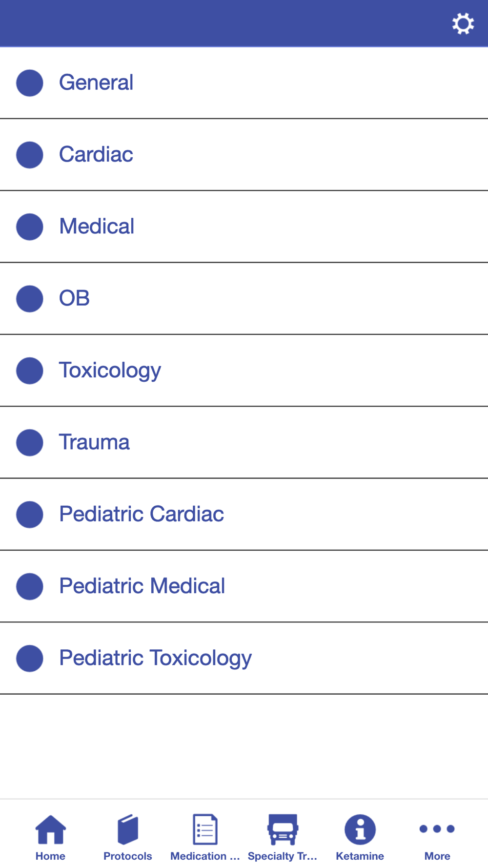Open the Medication list icon
The image size is (488, 868).
(205, 829)
